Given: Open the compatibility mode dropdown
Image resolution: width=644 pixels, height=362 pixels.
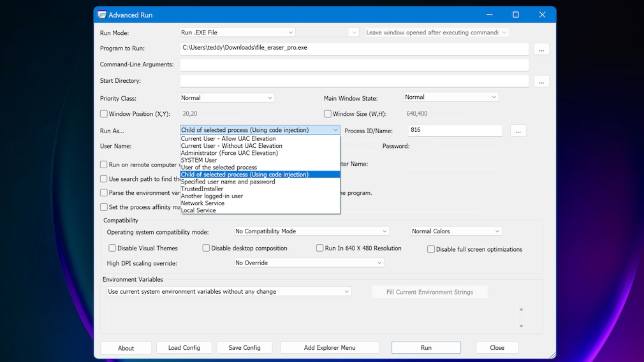Looking at the screenshot, I should (311, 231).
